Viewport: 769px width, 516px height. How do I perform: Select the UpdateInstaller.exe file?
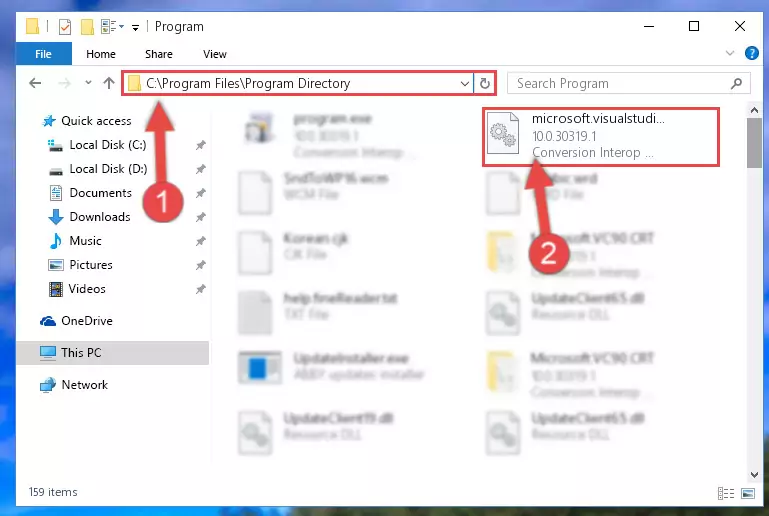click(x=332, y=367)
